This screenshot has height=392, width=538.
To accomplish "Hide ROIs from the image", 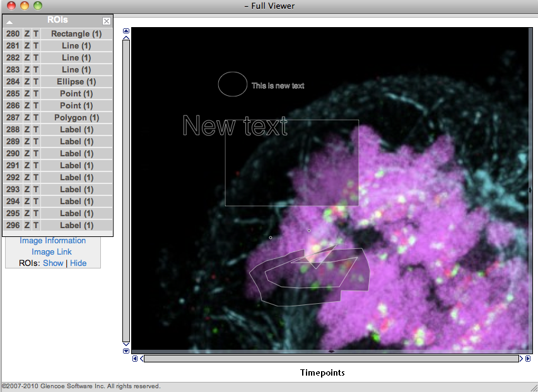I will 78,263.
